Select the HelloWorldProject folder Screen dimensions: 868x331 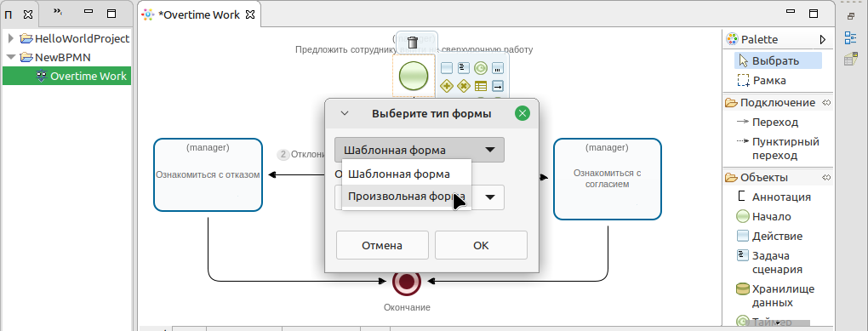tap(75, 39)
